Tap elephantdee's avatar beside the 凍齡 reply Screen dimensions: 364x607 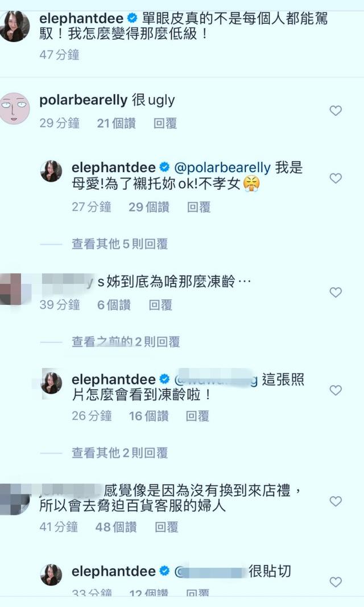[51, 383]
